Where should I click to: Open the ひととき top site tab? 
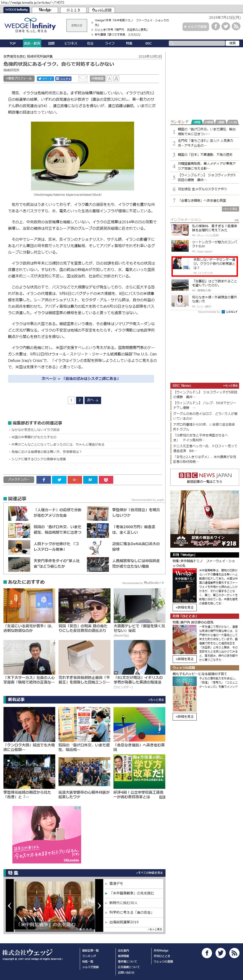pyautogui.click(x=73, y=10)
